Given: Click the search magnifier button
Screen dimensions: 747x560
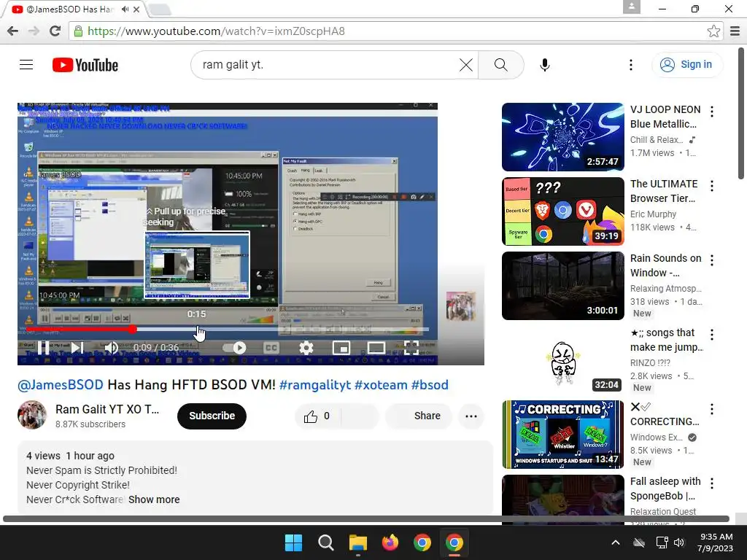Looking at the screenshot, I should tap(500, 65).
